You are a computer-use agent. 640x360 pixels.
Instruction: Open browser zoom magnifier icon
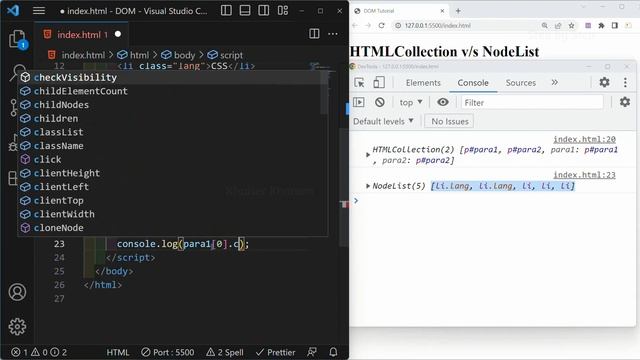coord(544,25)
